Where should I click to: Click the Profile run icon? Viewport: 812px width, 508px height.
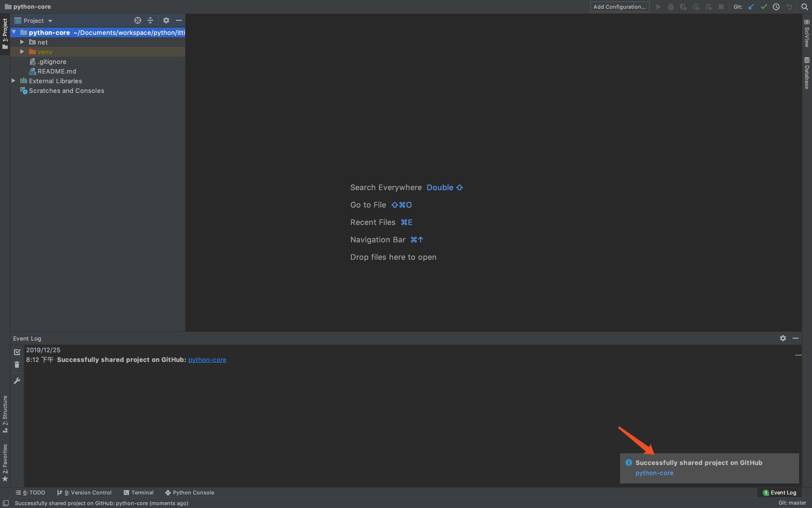tap(696, 7)
